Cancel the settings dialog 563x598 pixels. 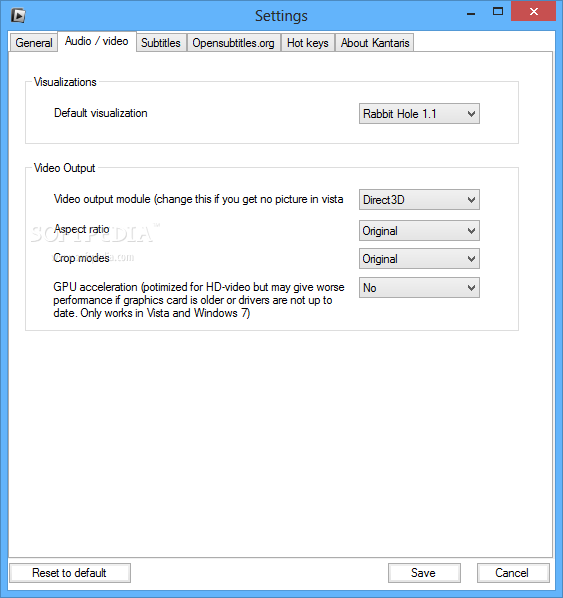513,573
